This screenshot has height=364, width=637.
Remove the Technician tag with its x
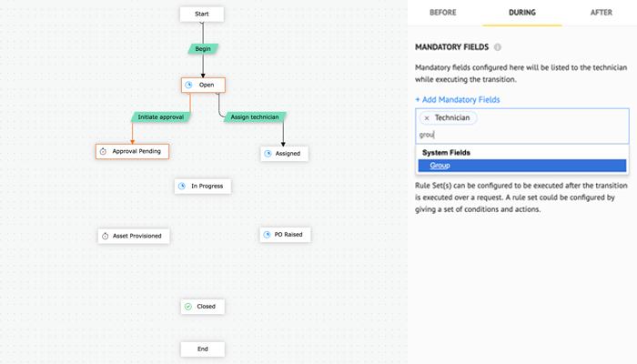tap(427, 118)
